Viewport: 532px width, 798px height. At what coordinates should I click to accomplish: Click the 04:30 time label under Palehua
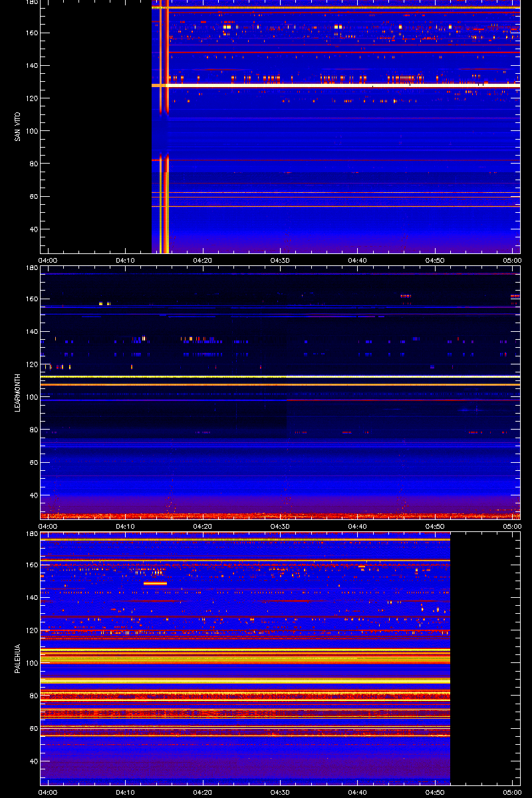click(x=281, y=793)
